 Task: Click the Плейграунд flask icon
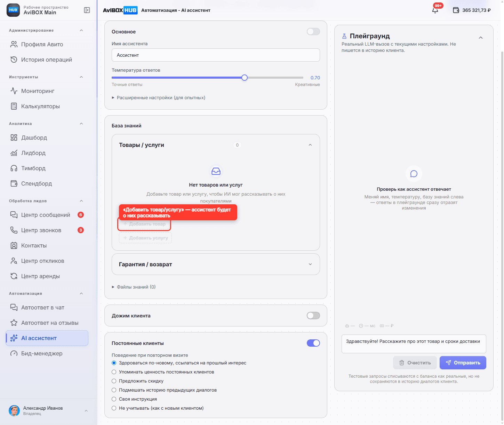pos(344,36)
